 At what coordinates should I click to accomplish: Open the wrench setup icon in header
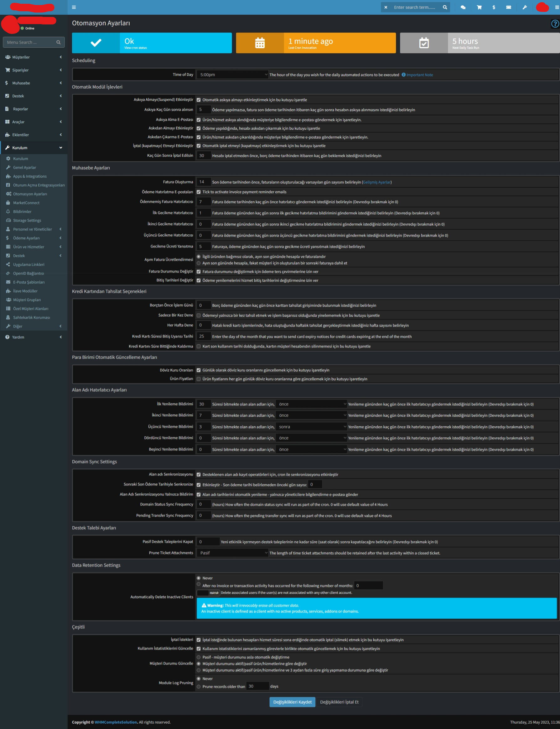click(524, 7)
